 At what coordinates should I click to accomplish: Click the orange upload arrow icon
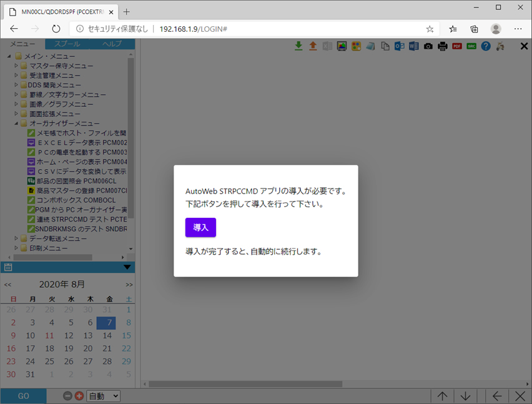pyautogui.click(x=313, y=46)
